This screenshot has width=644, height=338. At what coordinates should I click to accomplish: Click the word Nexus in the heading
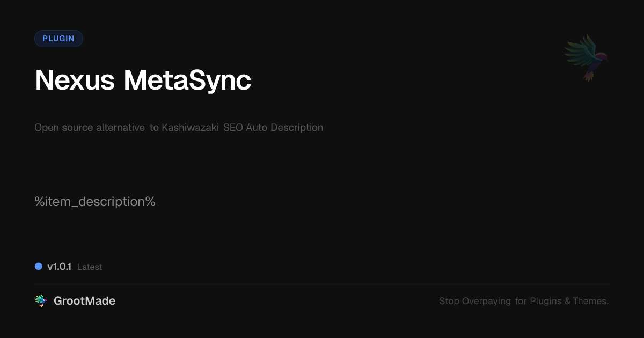point(75,80)
